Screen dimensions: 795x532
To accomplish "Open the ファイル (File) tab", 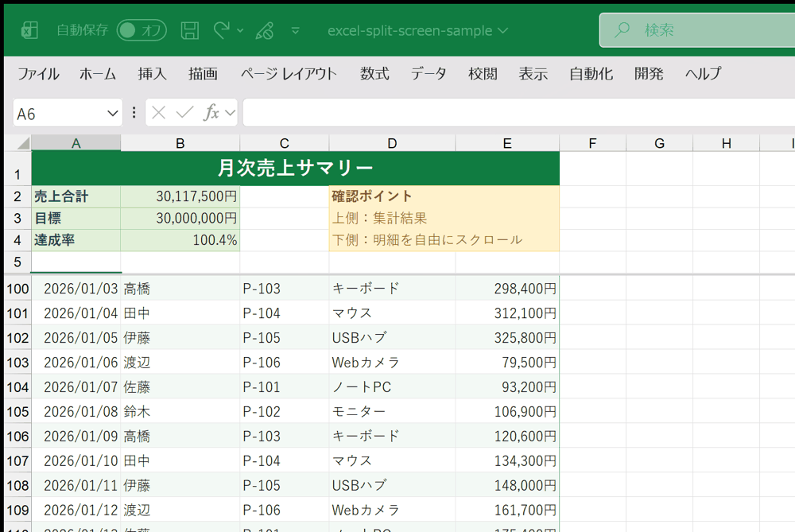I will (x=38, y=74).
